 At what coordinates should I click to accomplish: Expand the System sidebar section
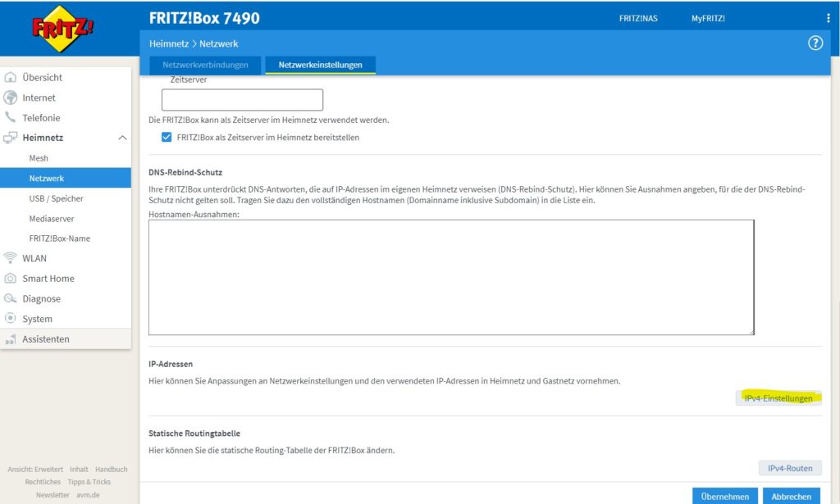pos(37,319)
